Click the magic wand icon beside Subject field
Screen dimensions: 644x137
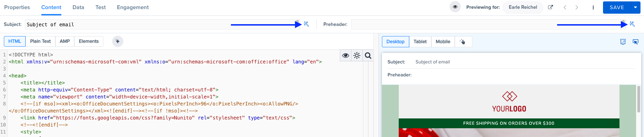[306, 24]
